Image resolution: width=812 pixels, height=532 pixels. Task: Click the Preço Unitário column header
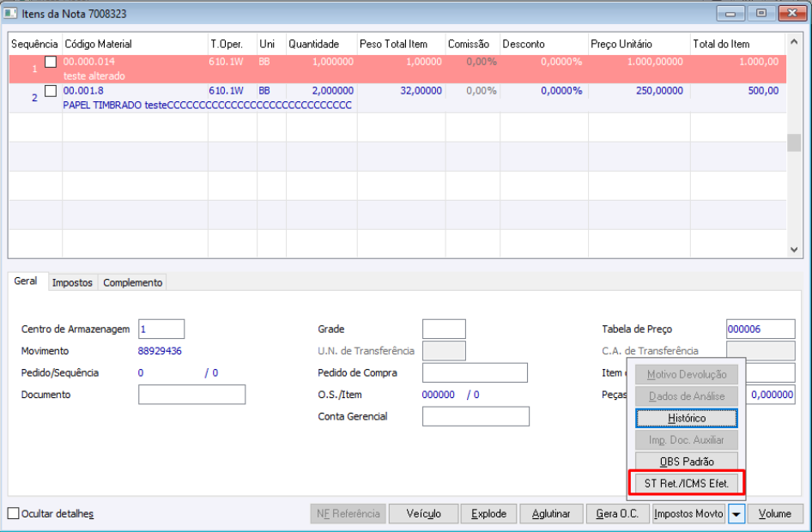pos(639,44)
